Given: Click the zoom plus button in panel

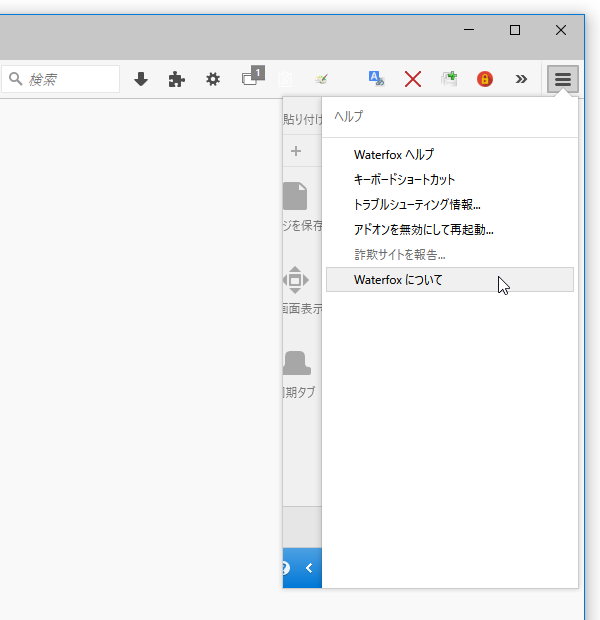Looking at the screenshot, I should click(296, 151).
